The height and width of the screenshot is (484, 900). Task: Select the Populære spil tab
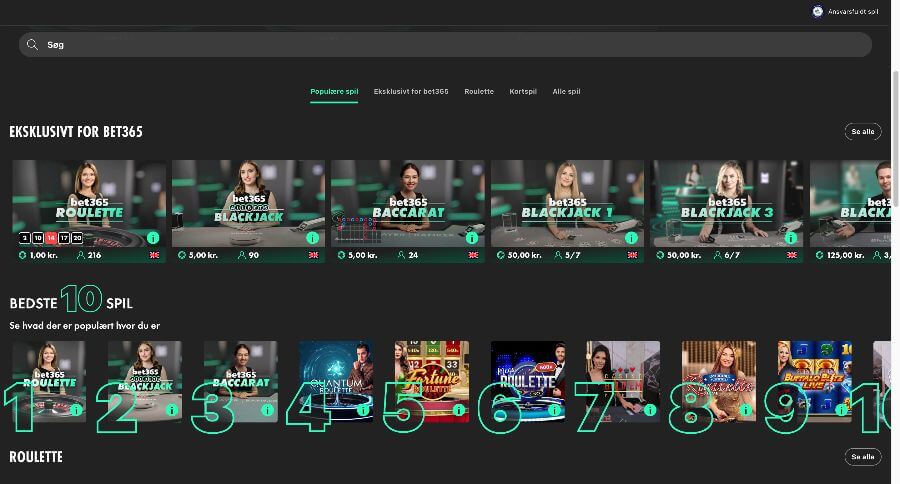334,91
